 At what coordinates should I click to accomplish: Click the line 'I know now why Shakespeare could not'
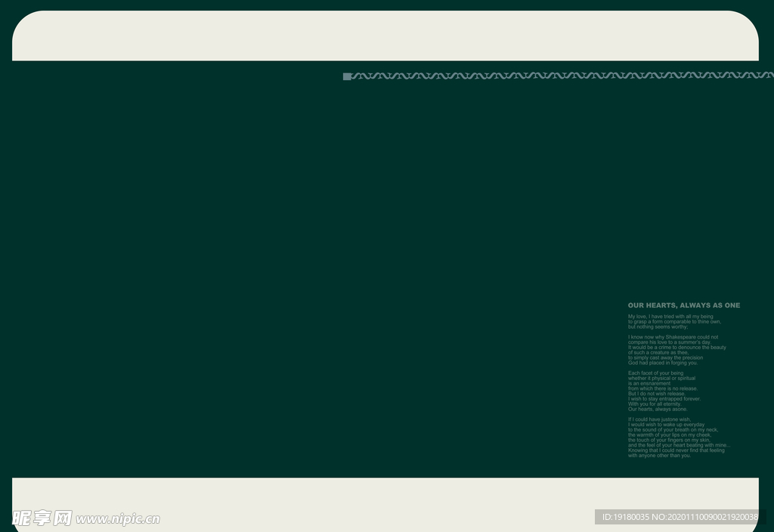[x=673, y=337]
